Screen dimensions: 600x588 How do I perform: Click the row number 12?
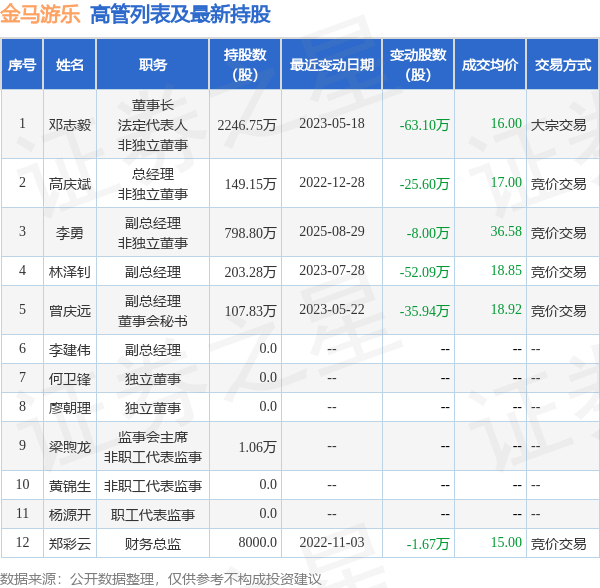22,542
